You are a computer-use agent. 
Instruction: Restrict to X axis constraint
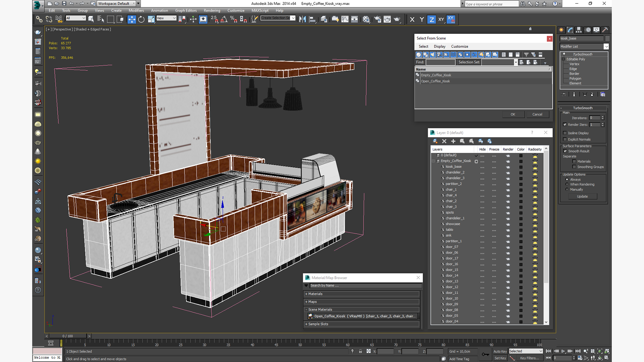412,19
